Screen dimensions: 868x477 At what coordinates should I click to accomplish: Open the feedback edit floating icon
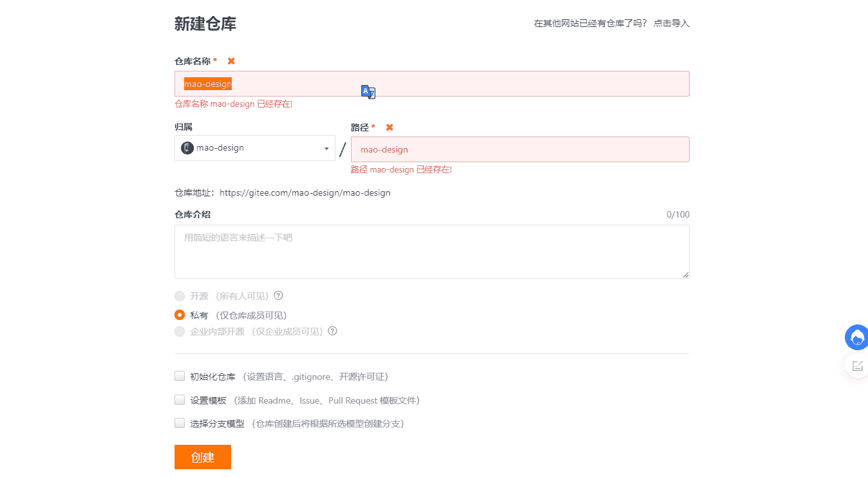[x=857, y=366]
